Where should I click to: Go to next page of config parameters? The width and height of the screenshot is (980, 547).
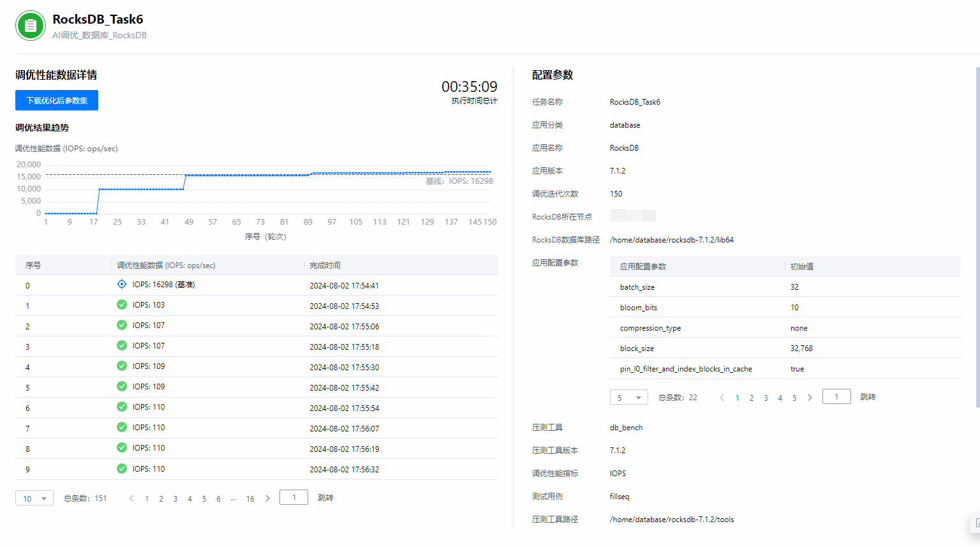(810, 398)
